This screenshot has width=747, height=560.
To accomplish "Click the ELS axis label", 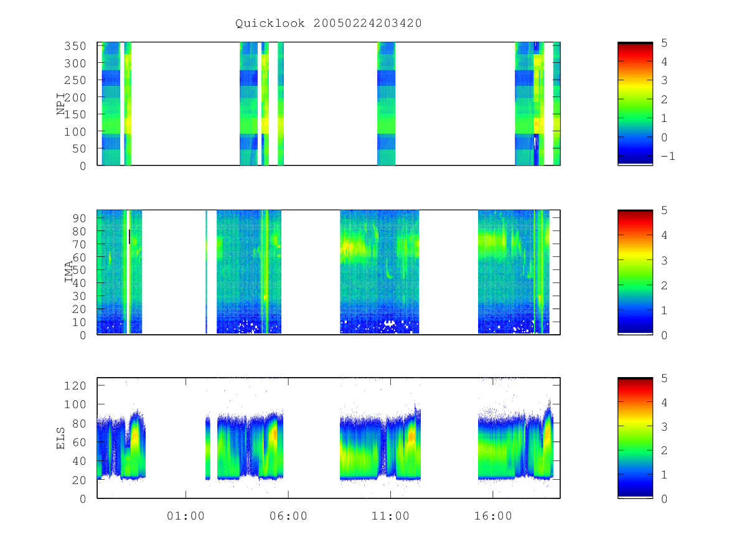I will 62,438.
